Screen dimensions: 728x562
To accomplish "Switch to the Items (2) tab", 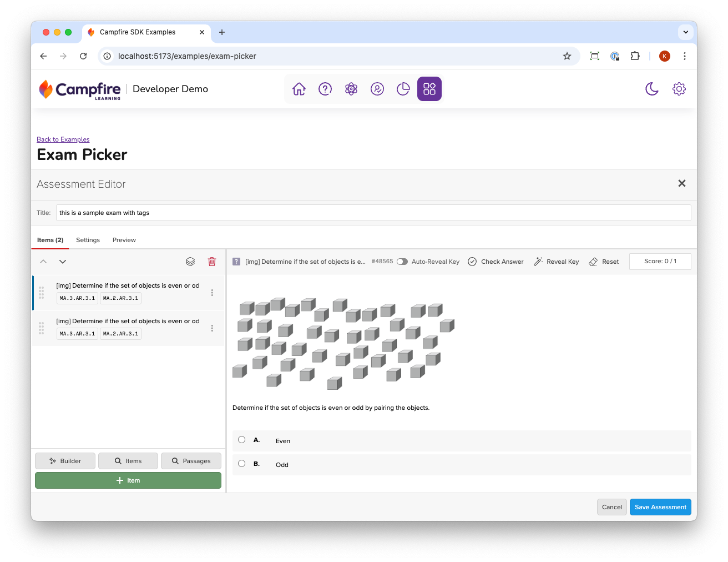I will pyautogui.click(x=50, y=240).
